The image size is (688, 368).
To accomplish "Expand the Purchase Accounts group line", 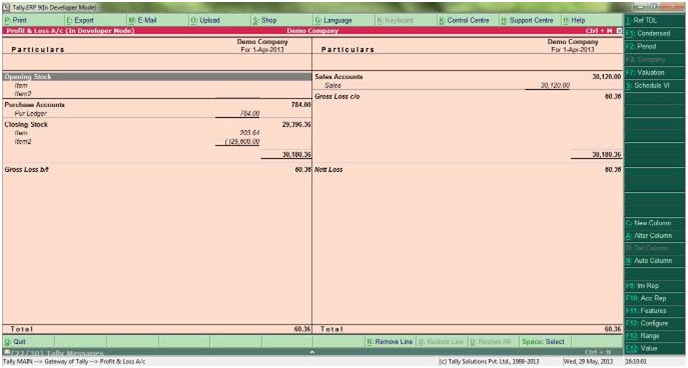I will coord(157,105).
